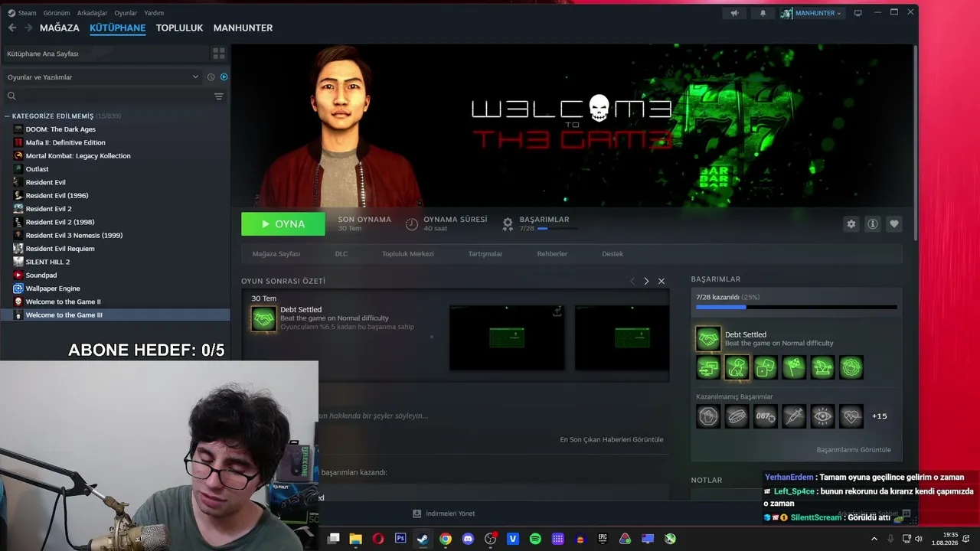Select the sixth earned achievement target icon
Viewport: 980px width, 551px height.
851,368
